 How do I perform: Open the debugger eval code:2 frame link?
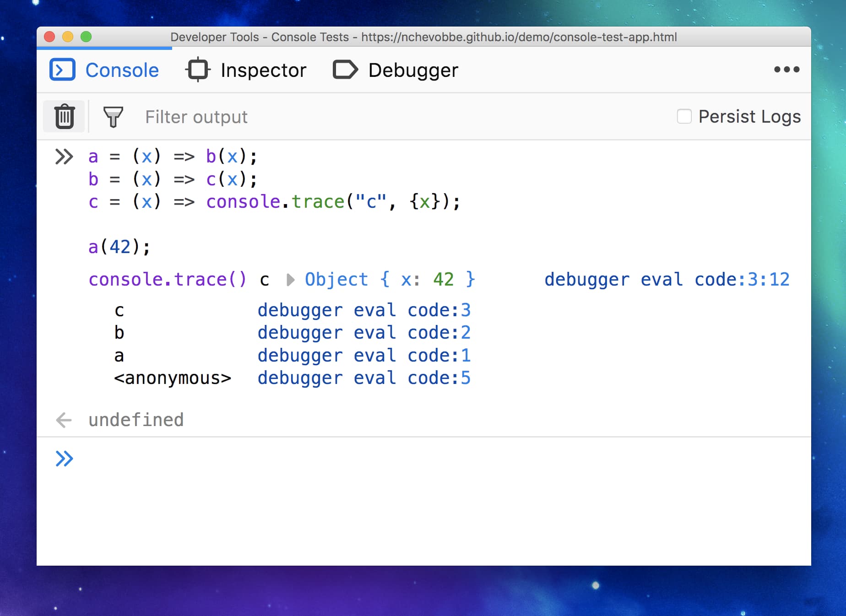364,333
